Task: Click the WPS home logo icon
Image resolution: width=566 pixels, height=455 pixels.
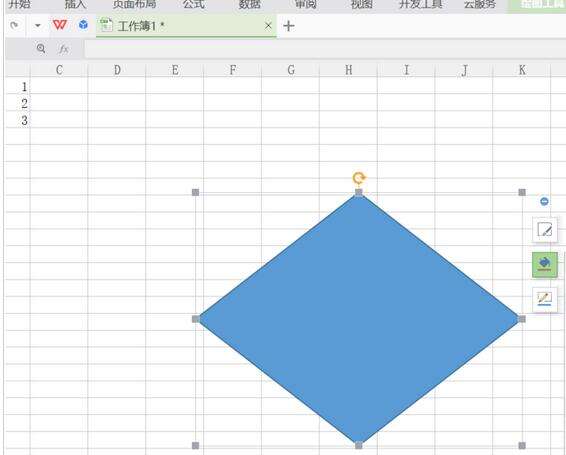Action: (60, 25)
